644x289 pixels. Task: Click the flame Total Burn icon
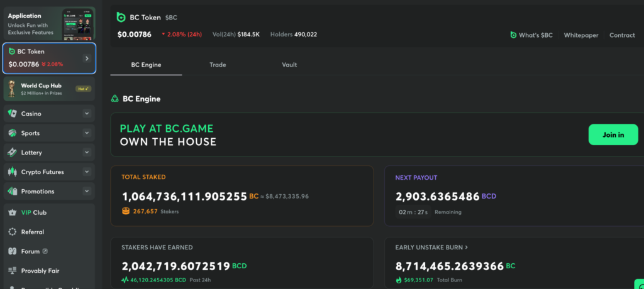pyautogui.click(x=398, y=280)
